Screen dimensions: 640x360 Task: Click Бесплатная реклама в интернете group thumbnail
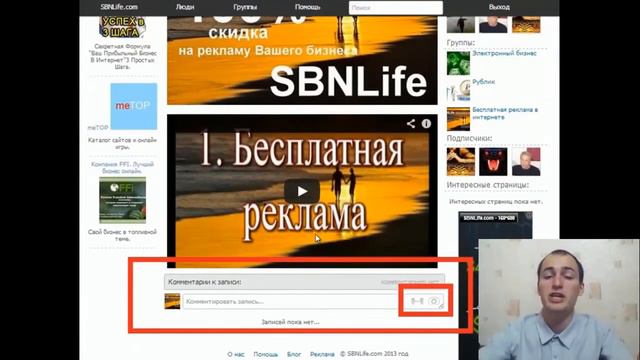[458, 119]
